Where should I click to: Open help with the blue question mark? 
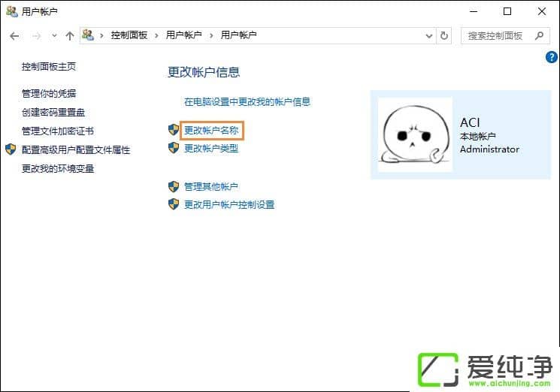[552, 57]
